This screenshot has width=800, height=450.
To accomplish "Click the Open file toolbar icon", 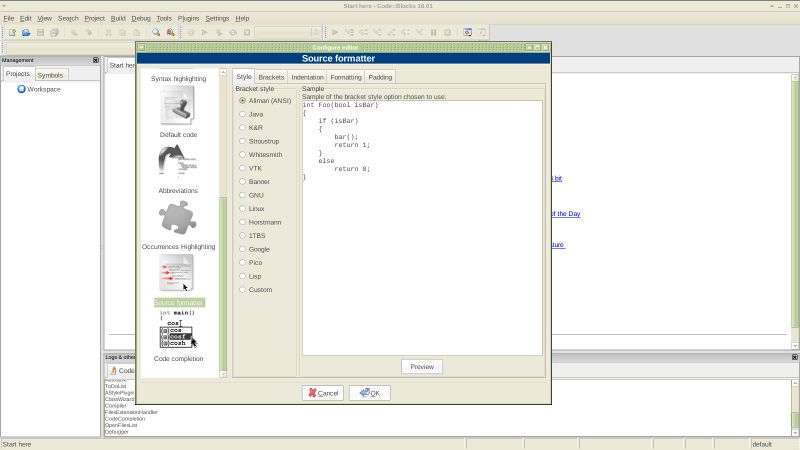I will click(26, 32).
